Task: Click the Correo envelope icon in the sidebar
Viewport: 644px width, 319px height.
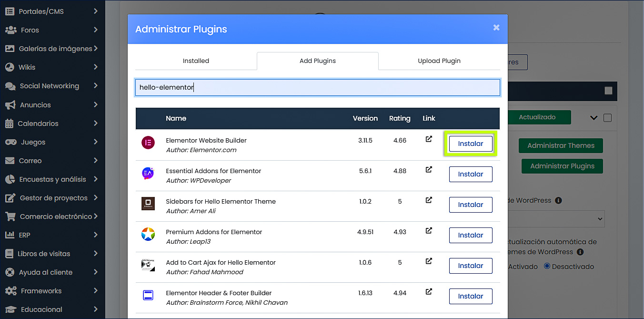Action: click(10, 160)
